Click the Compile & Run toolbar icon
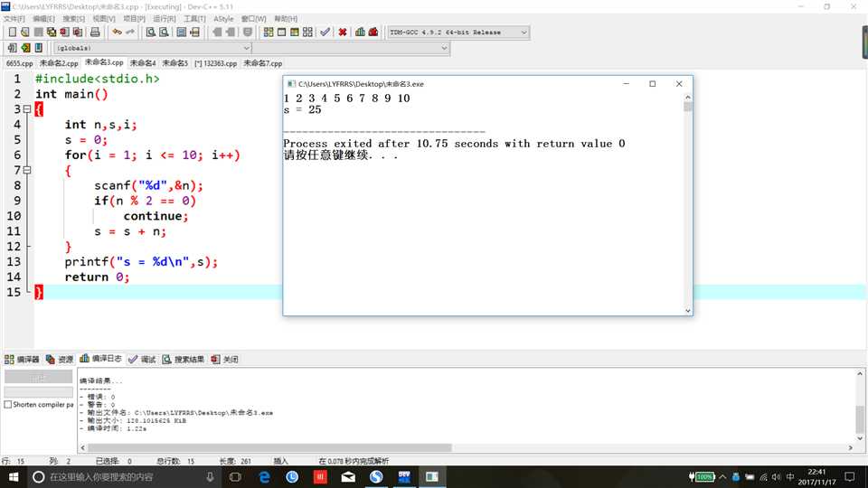This screenshot has height=488, width=868. [x=295, y=33]
